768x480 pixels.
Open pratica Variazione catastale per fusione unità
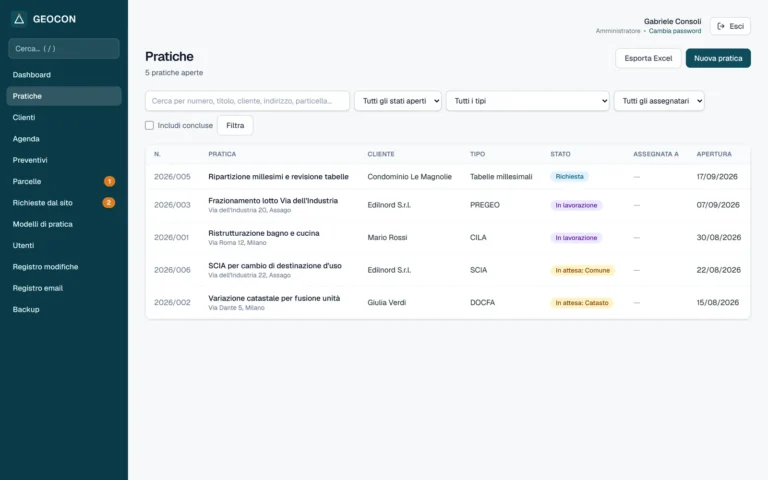click(274, 298)
